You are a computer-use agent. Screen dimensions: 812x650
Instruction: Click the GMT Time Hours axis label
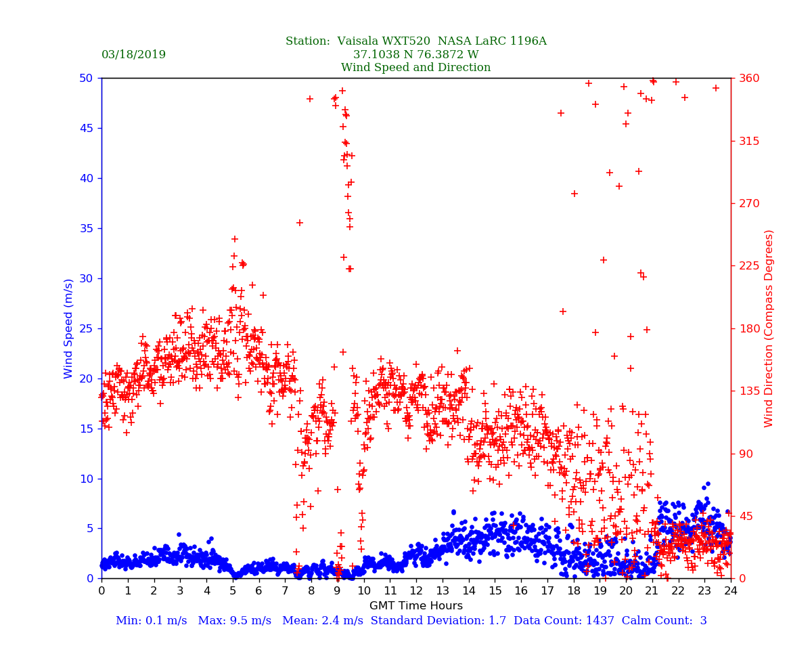[415, 606]
